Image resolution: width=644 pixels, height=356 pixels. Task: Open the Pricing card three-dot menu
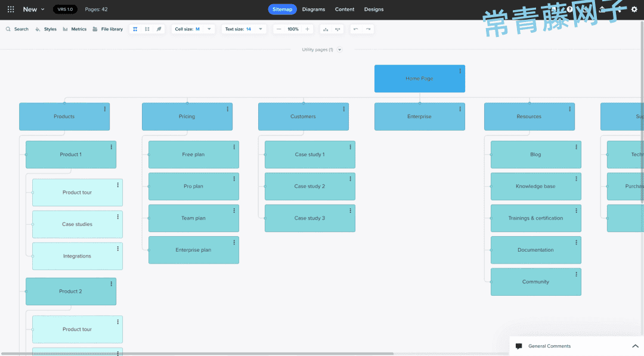228,109
